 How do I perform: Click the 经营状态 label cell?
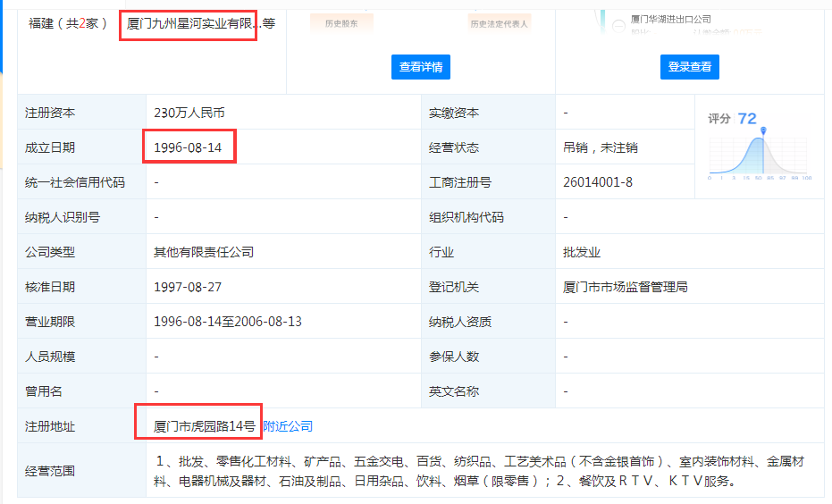tap(488, 147)
